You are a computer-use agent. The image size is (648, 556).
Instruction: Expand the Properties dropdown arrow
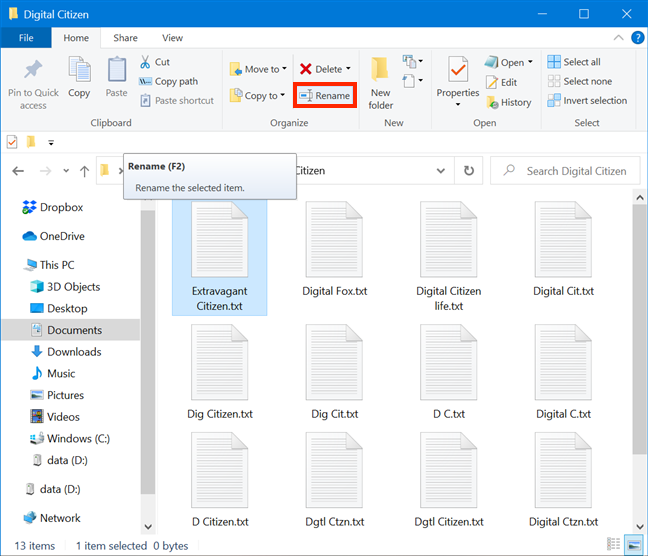458,105
